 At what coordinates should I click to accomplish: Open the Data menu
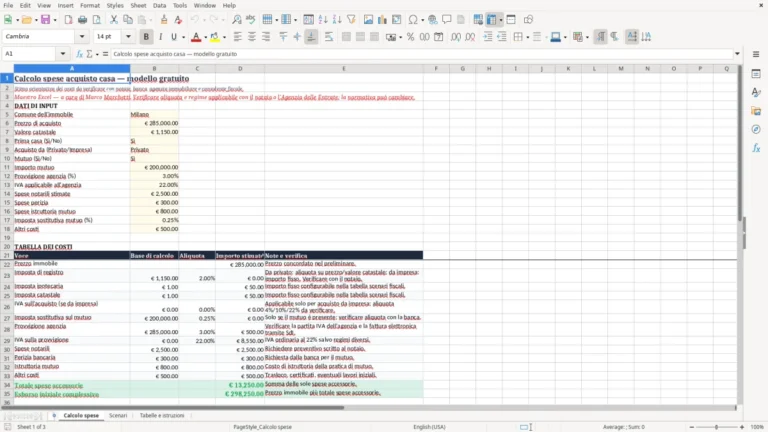click(159, 5)
